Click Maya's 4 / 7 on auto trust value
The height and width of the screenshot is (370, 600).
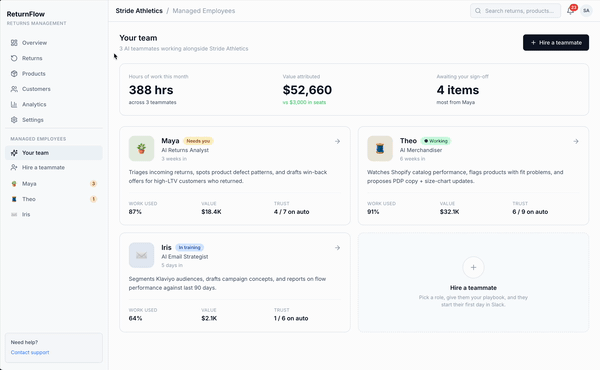coord(292,212)
